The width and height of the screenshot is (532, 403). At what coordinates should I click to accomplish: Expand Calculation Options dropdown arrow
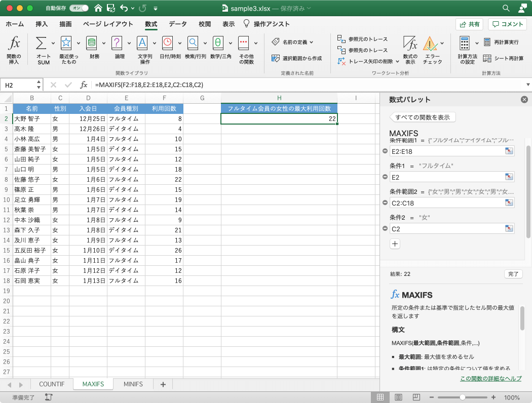pyautogui.click(x=477, y=43)
